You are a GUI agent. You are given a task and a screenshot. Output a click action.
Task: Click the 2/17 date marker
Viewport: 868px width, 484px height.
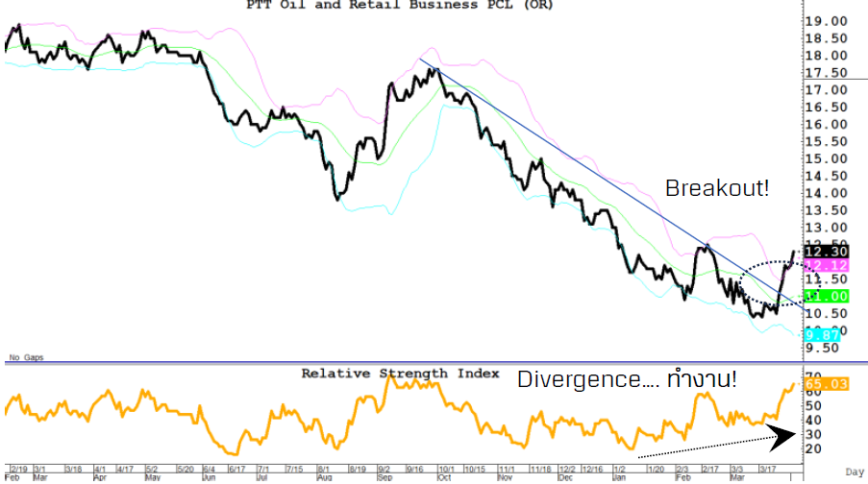pos(710,469)
